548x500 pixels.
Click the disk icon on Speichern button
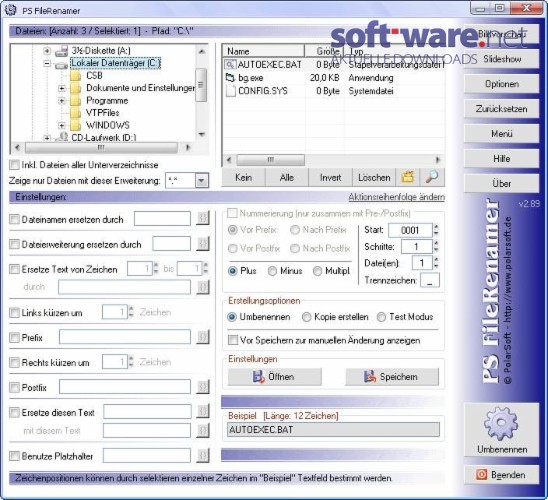(x=370, y=377)
